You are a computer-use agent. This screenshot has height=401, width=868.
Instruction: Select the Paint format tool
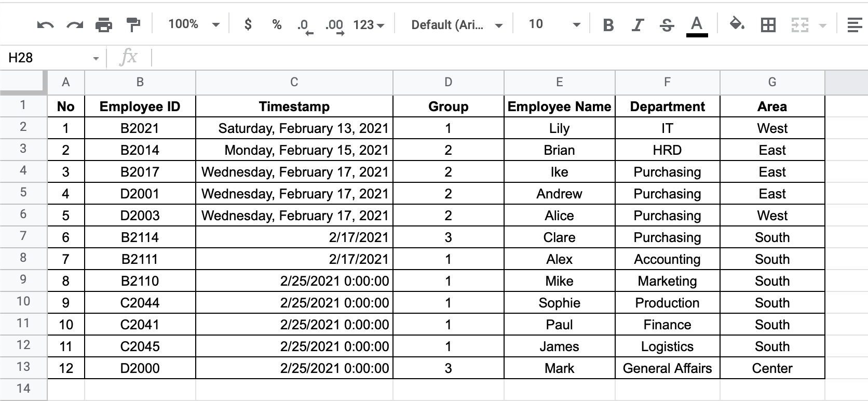[x=133, y=24]
